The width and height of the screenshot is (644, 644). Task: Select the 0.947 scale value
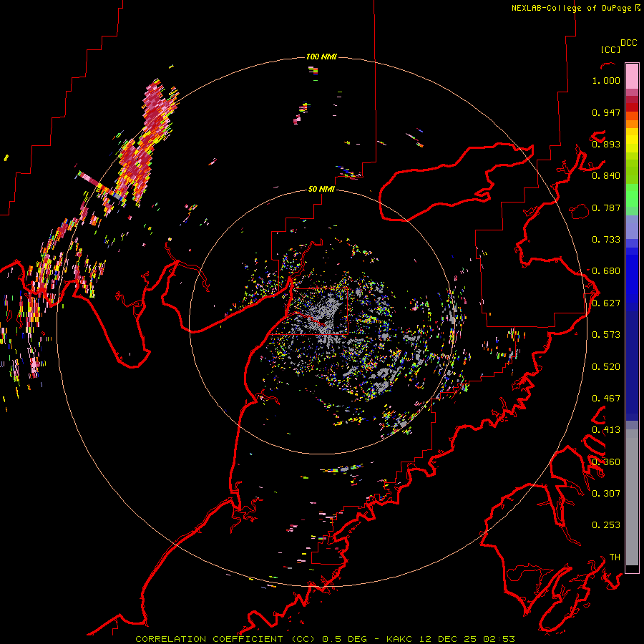[606, 112]
